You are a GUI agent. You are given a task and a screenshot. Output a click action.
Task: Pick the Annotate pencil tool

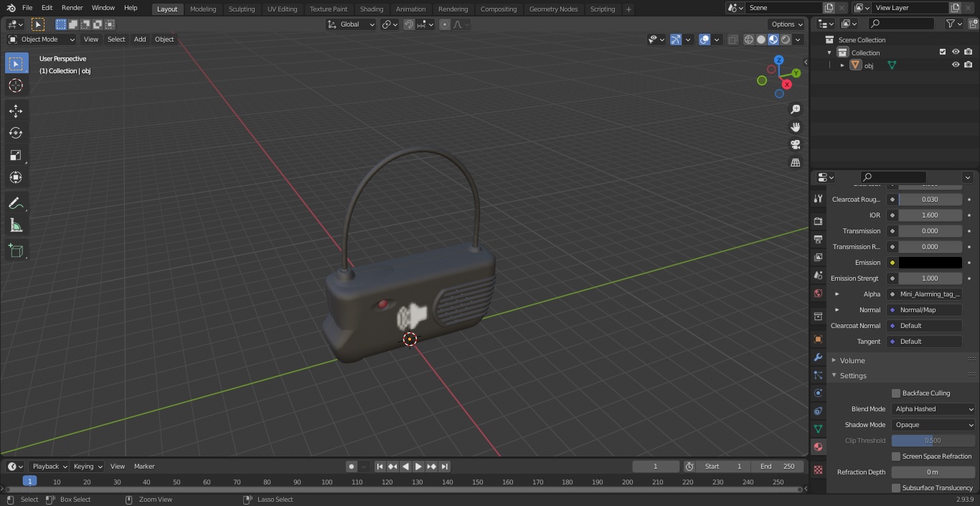[x=16, y=203]
